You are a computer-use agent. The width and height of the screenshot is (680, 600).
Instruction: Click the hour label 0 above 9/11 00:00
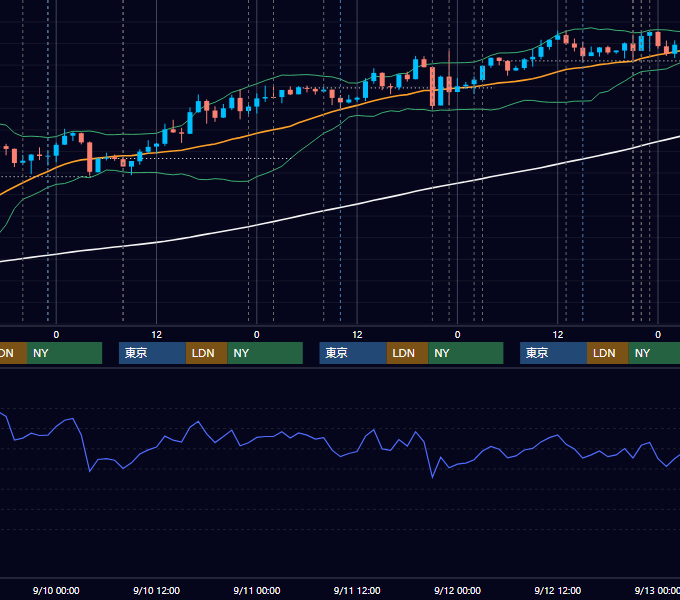click(x=257, y=335)
